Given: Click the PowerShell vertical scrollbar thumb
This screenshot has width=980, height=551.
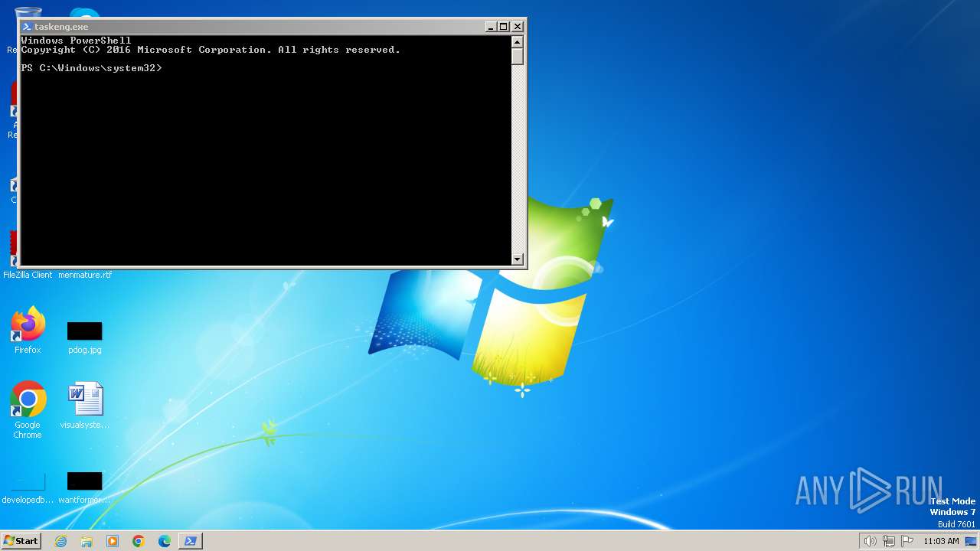Looking at the screenshot, I should [518, 57].
